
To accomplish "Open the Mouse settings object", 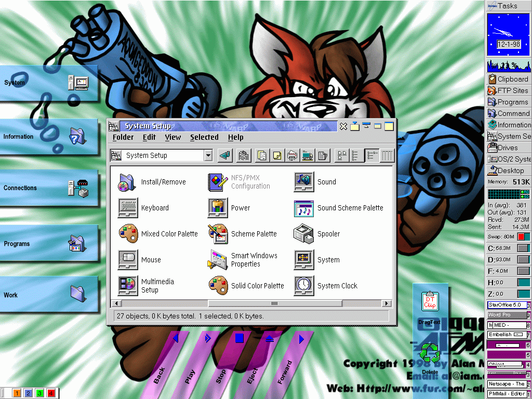I will [128, 260].
